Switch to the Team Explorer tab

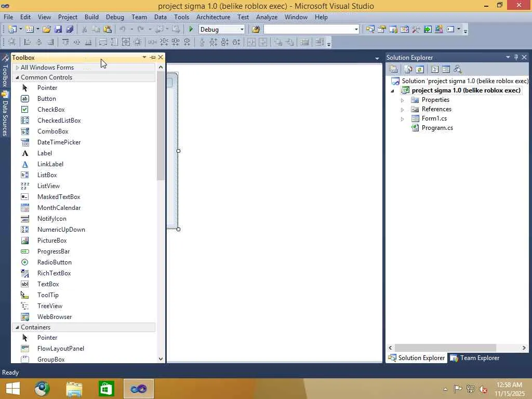click(475, 358)
